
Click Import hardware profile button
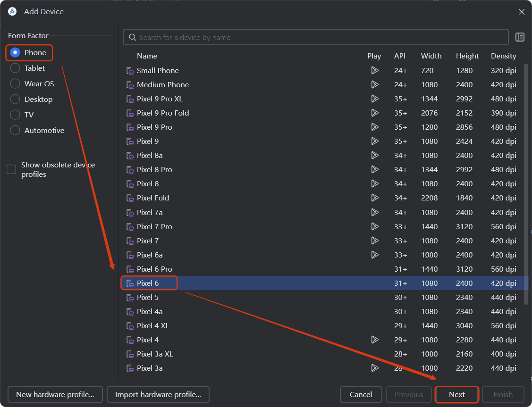tap(158, 394)
